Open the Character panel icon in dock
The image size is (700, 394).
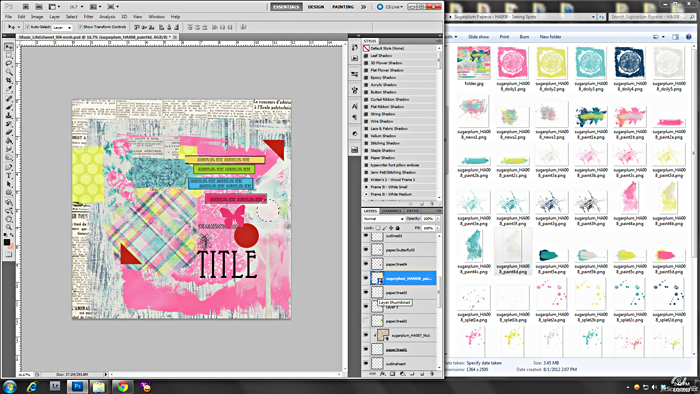(354, 106)
